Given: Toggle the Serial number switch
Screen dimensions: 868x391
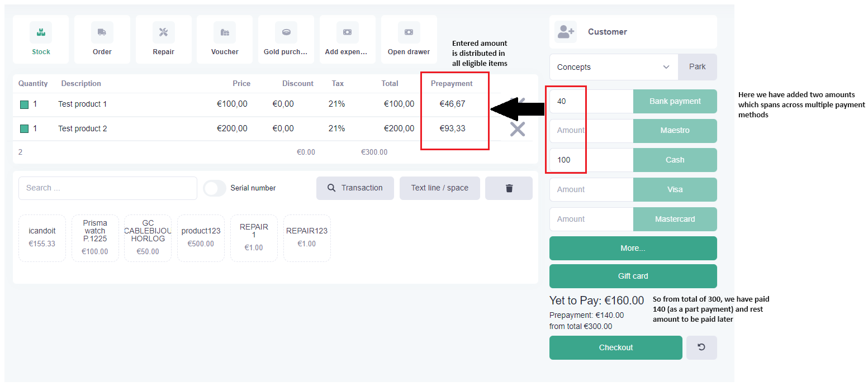Looking at the screenshot, I should [215, 188].
